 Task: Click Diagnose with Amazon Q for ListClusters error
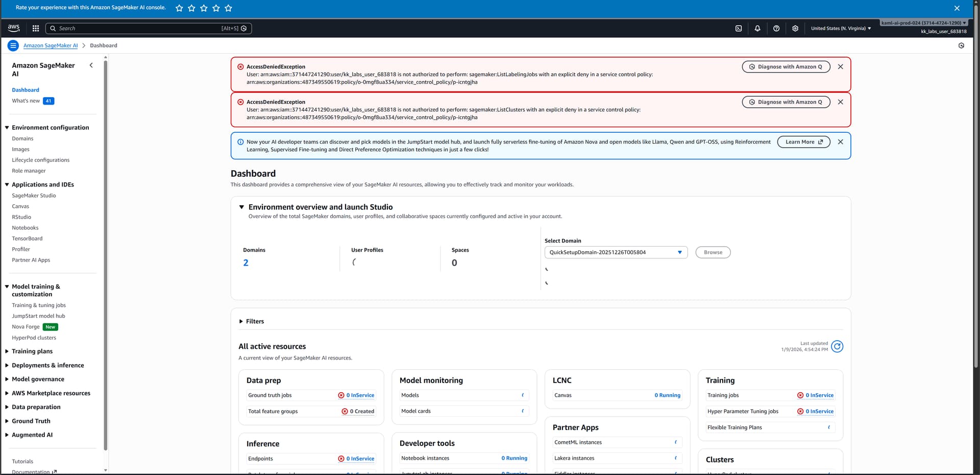click(786, 102)
